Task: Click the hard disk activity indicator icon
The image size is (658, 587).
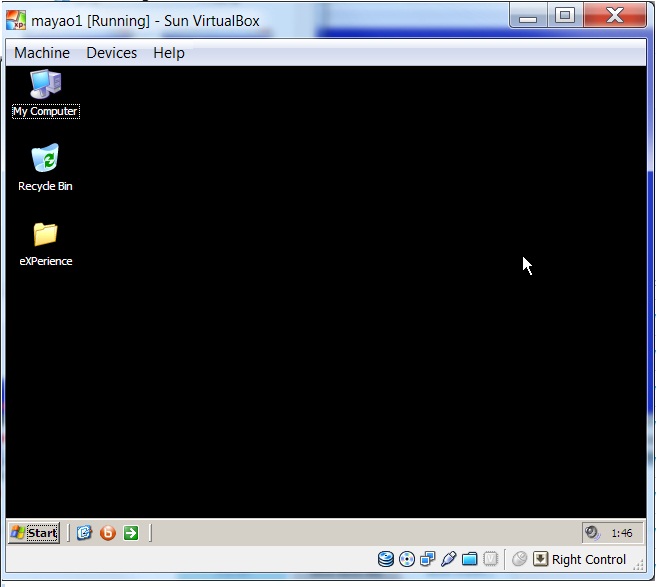Action: click(385, 559)
